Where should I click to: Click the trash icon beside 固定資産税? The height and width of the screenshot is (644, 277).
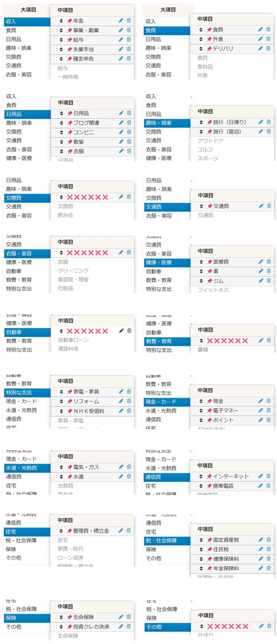pyautogui.click(x=269, y=540)
